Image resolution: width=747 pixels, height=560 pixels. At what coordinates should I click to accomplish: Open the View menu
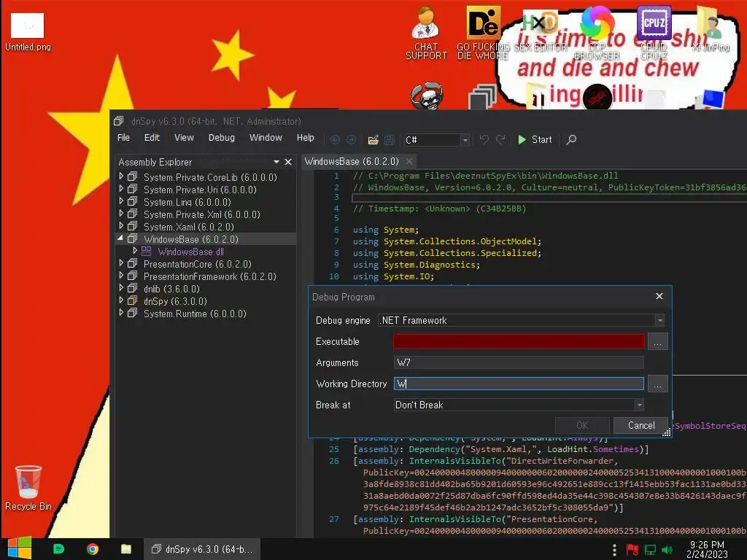tap(184, 138)
